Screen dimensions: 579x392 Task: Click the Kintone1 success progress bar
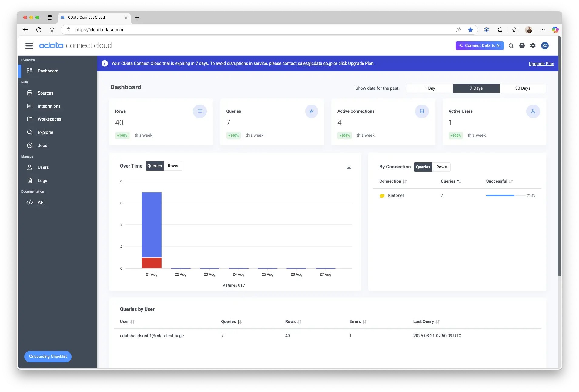(x=506, y=196)
